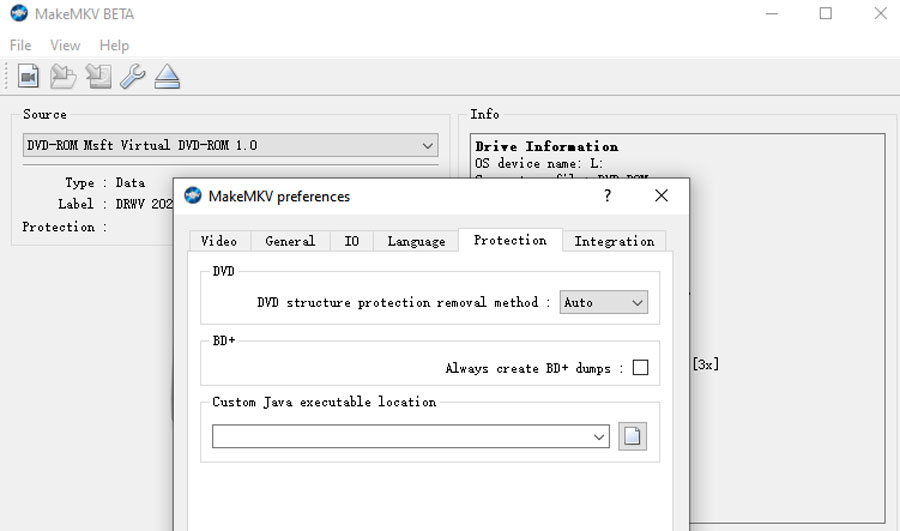Click the Open files toolbar icon
The width and height of the screenshot is (900, 531).
(x=28, y=76)
